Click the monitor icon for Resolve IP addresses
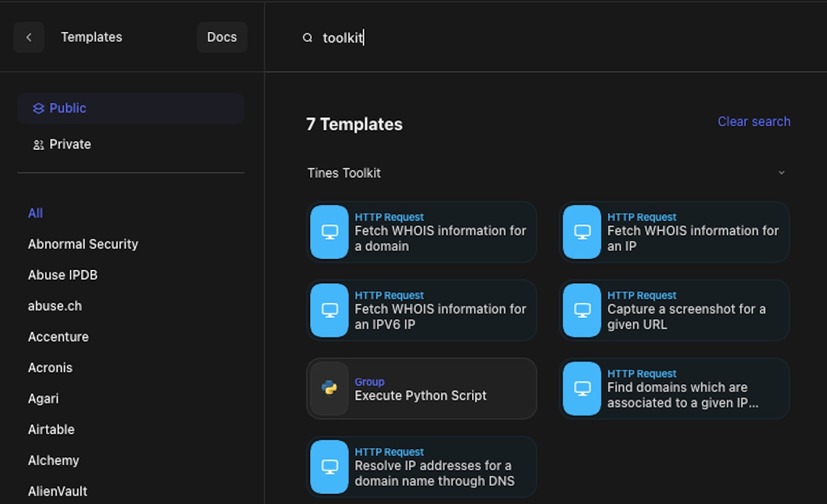827x504 pixels. [x=330, y=466]
